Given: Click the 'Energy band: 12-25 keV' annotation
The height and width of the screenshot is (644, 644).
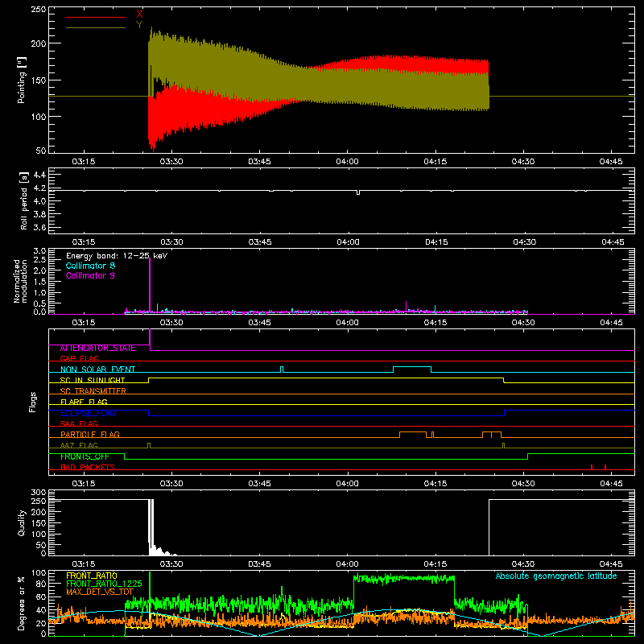Looking at the screenshot, I should 117,256.
